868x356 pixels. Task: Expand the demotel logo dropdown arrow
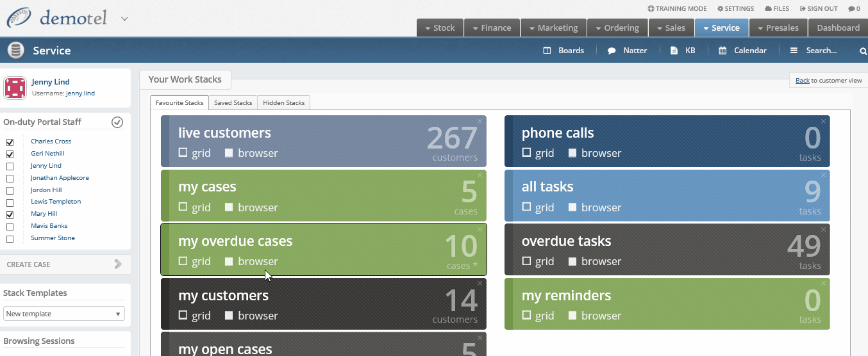[x=124, y=19]
